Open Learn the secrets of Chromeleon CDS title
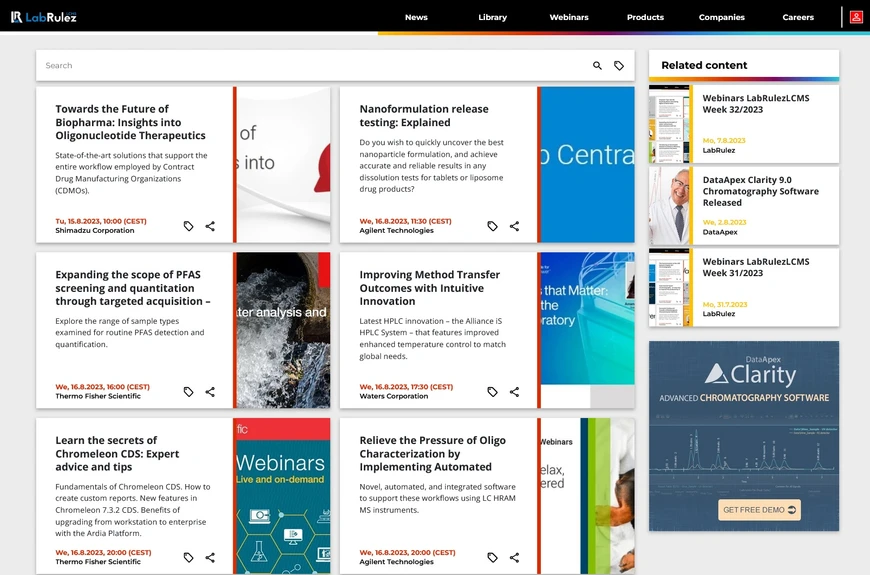The image size is (870, 575). [x=117, y=453]
